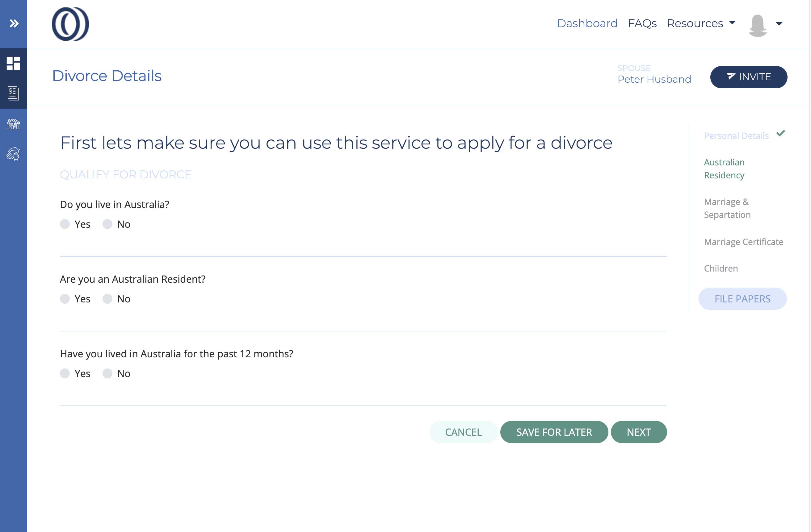This screenshot has height=532, width=811.
Task: Select No for Australian Resident question
Action: coord(107,299)
